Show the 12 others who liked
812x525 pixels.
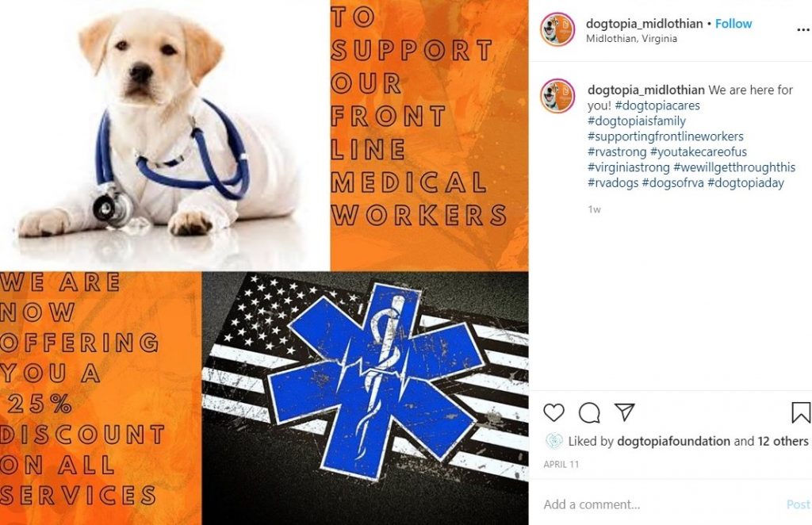(x=783, y=441)
